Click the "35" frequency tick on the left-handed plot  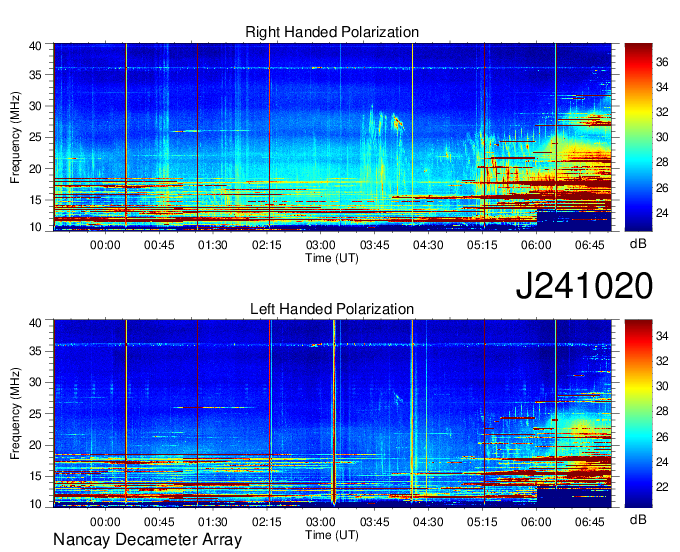coord(35,351)
